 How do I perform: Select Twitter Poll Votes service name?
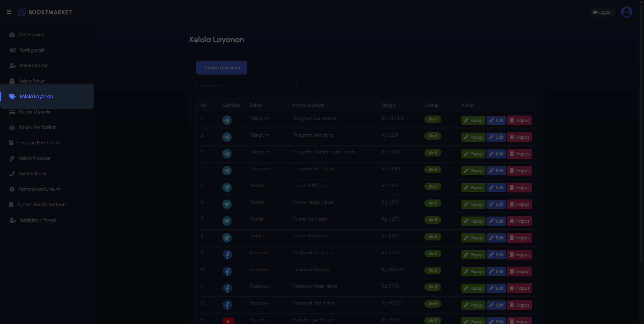click(x=310, y=186)
